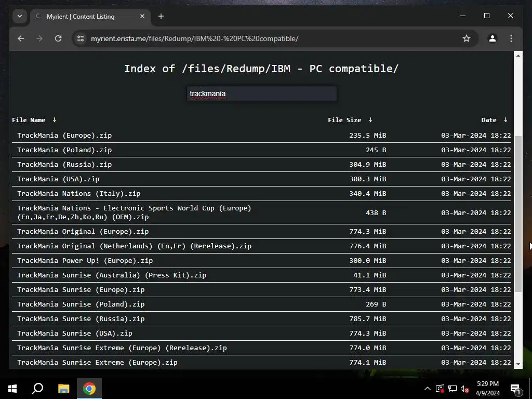Screen dimensions: 532x399
Task: Download TrackMania (Europe).zip
Action: [64, 136]
